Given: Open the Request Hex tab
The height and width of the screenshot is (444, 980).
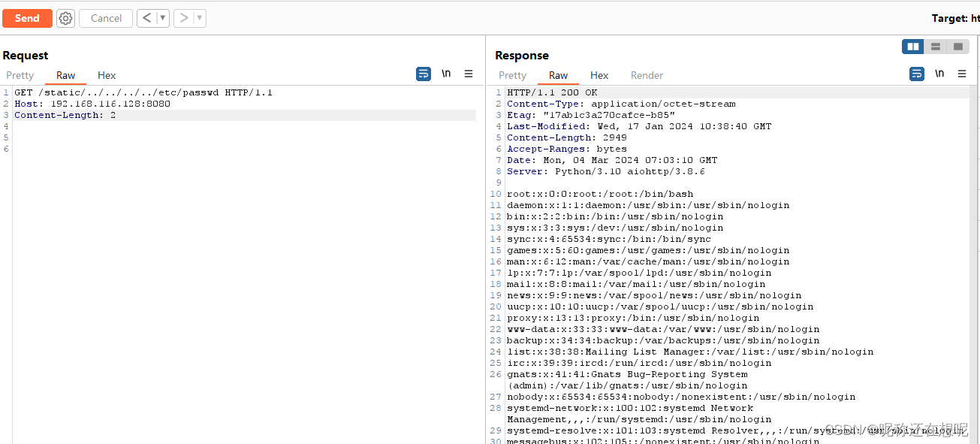Looking at the screenshot, I should click(107, 75).
